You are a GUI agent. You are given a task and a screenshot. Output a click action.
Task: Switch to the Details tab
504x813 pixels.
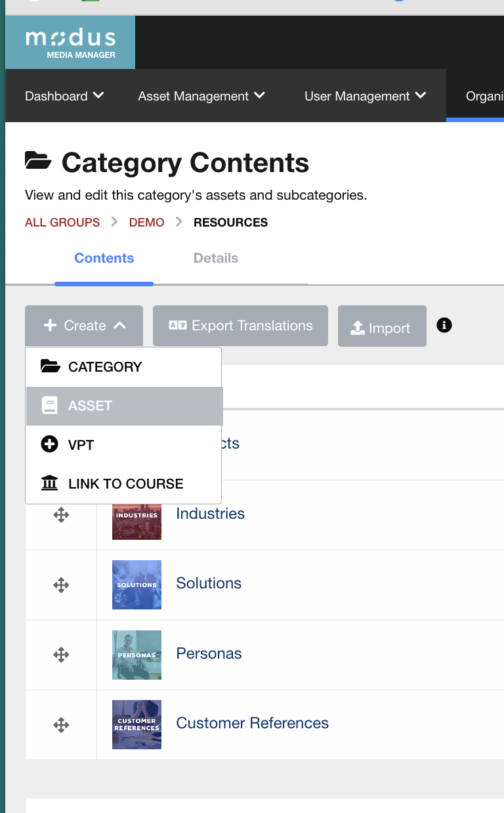tap(216, 258)
